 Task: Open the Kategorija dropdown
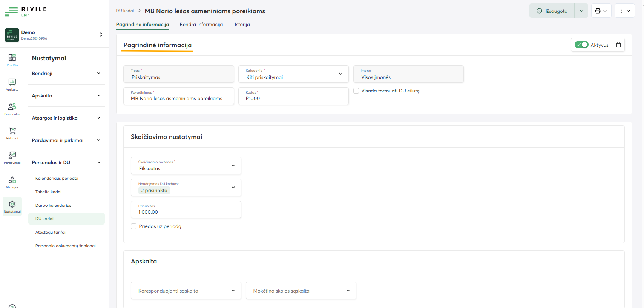293,74
